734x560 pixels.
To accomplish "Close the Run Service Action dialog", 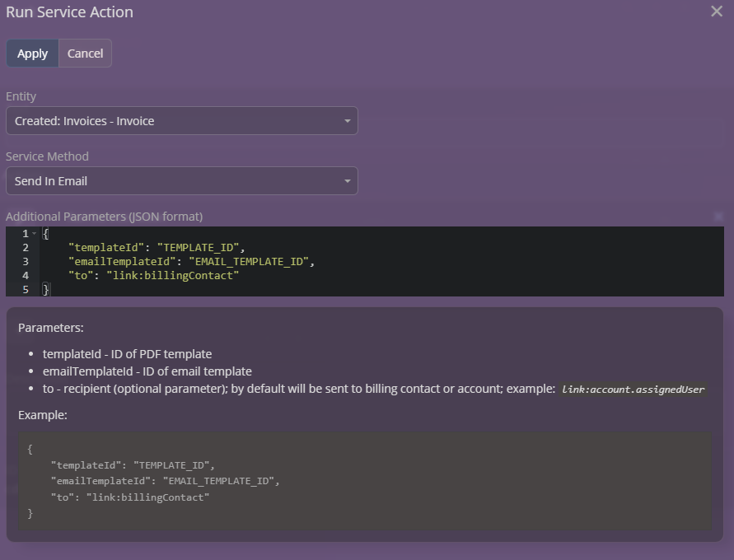I will click(x=716, y=12).
